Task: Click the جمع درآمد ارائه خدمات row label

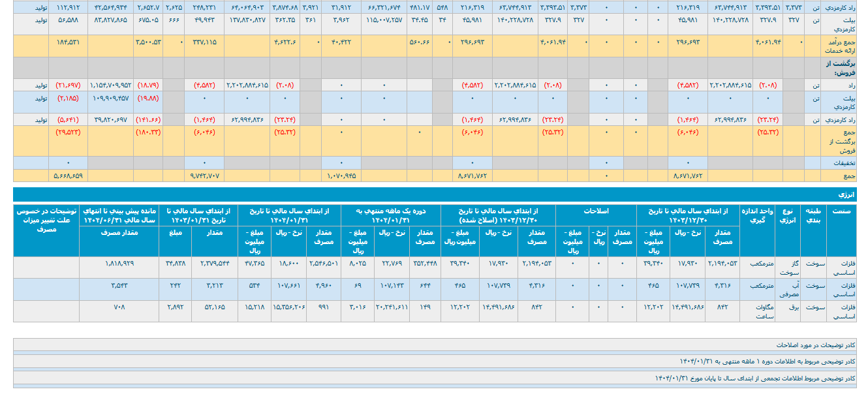Action: point(838,45)
